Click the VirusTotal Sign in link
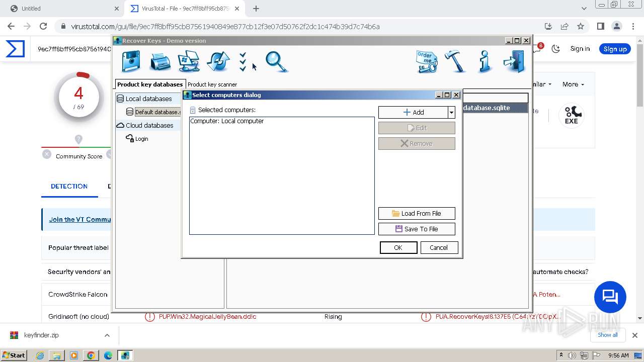This screenshot has width=644, height=362. (x=580, y=49)
